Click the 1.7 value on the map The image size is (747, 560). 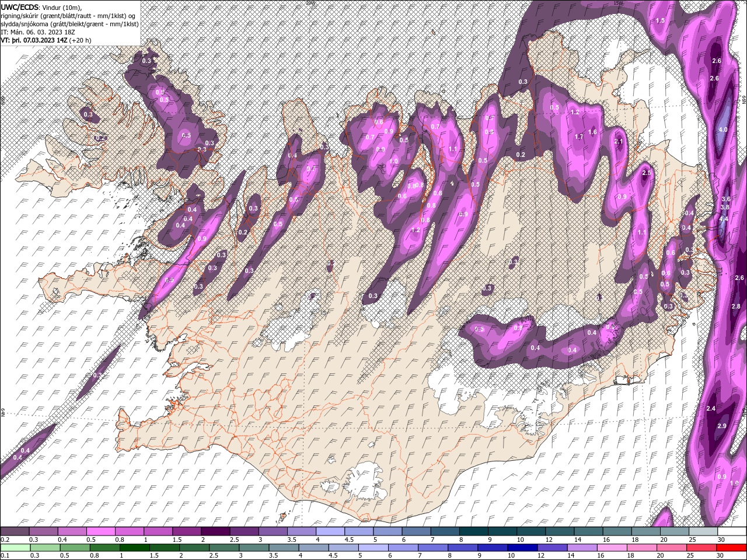click(580, 137)
